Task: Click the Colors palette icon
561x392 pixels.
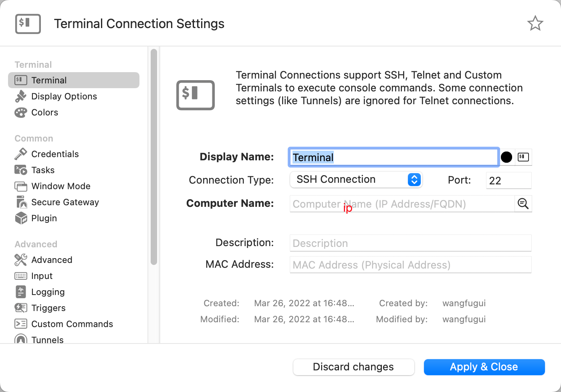Action: (x=21, y=113)
